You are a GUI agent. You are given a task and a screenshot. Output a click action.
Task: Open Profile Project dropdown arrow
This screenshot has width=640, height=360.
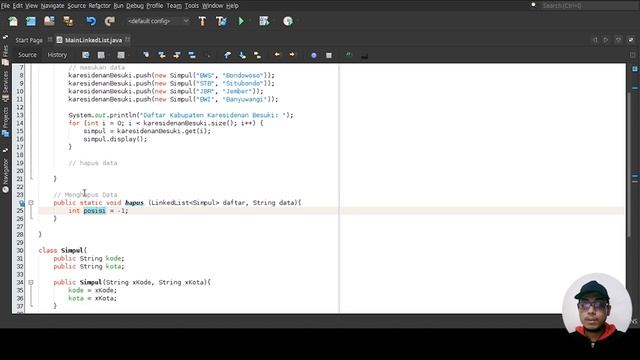click(x=298, y=21)
